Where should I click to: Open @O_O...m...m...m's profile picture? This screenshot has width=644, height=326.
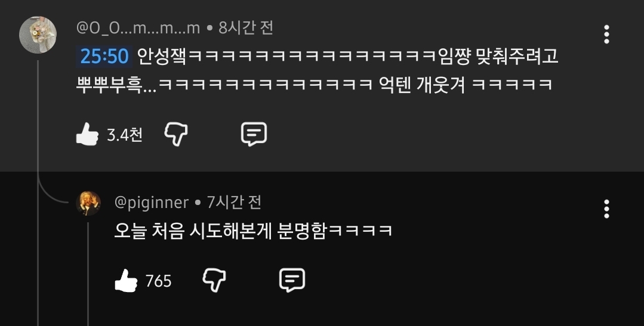pyautogui.click(x=38, y=35)
